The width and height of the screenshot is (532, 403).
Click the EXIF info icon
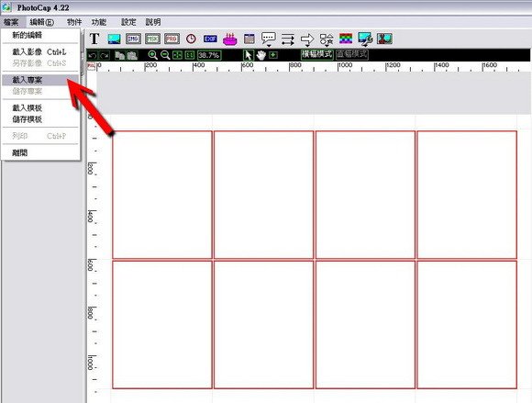210,39
